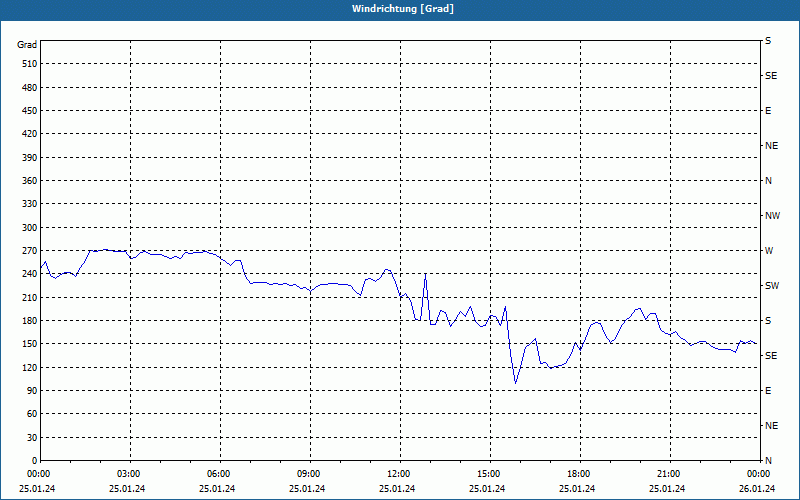Select the 510 y-axis value
Screen dimensions: 800x500
coord(30,64)
